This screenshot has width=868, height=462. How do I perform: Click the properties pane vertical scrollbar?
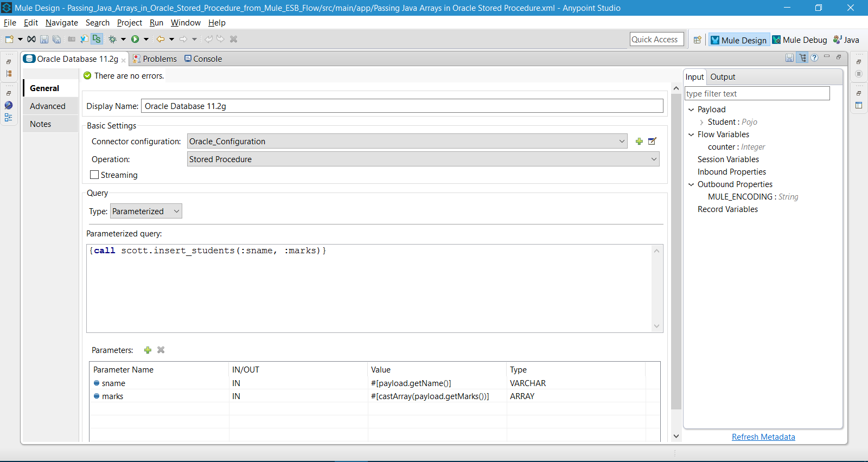(x=676, y=252)
